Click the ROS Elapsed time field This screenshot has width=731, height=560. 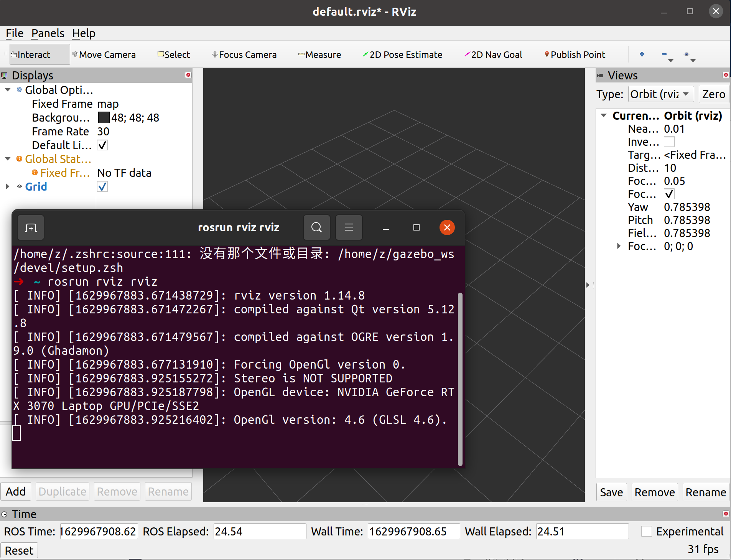pos(259,531)
